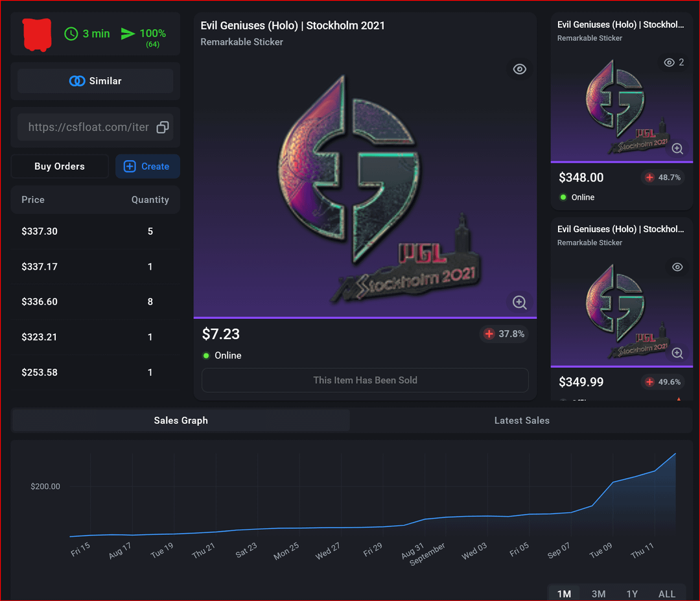Click the 48.7% price difference badge
700x601 pixels.
(x=663, y=178)
